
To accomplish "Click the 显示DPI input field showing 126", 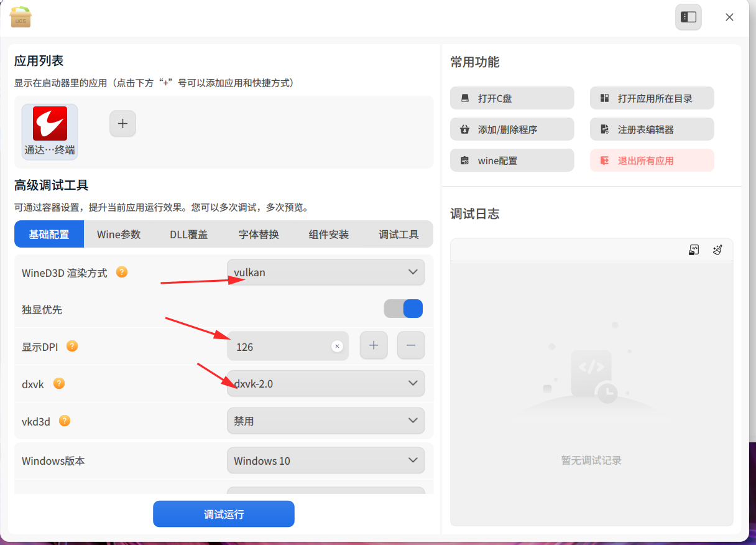I will coord(288,346).
